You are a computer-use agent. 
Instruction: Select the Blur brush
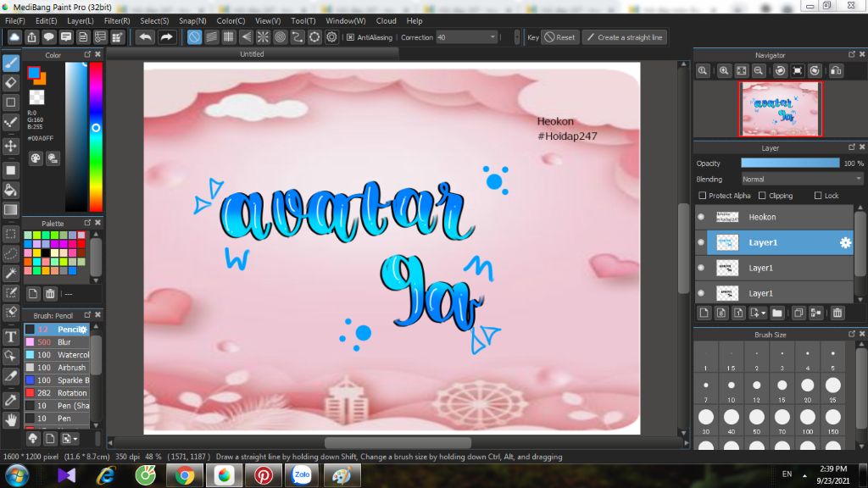coord(57,342)
